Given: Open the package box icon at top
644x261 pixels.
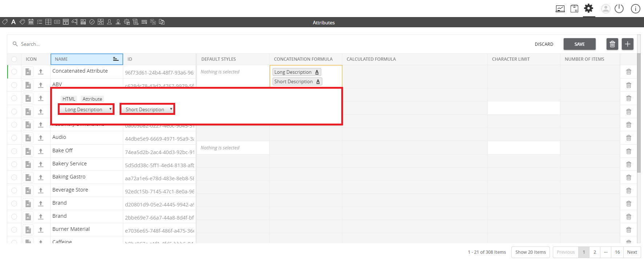Looking at the screenshot, I should (x=575, y=9).
